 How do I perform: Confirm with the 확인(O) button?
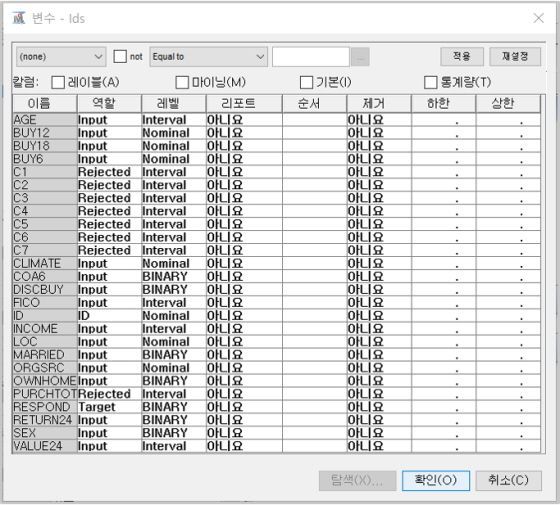(x=436, y=480)
